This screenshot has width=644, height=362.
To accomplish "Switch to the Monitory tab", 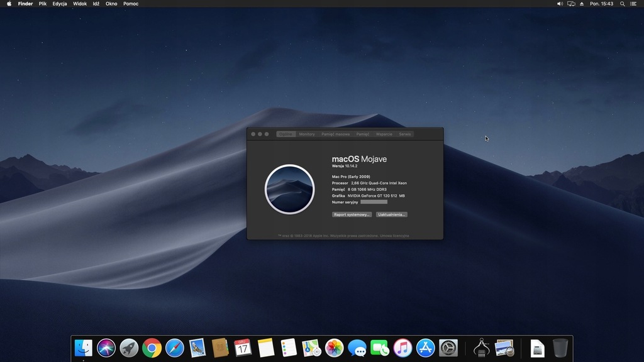I will (306, 134).
